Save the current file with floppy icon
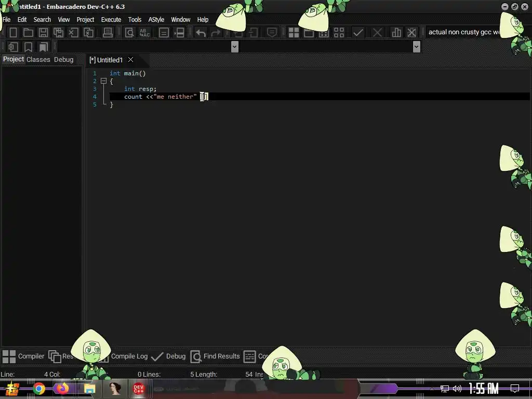532x399 pixels. coord(43,33)
